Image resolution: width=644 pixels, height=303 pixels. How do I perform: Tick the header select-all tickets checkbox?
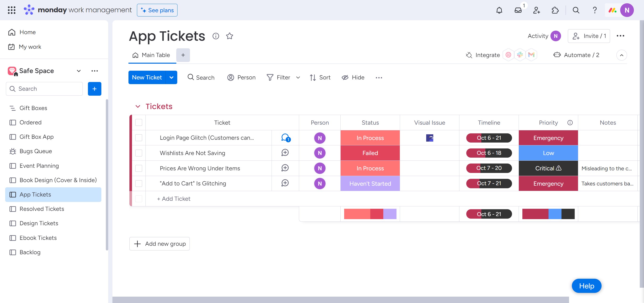139,122
